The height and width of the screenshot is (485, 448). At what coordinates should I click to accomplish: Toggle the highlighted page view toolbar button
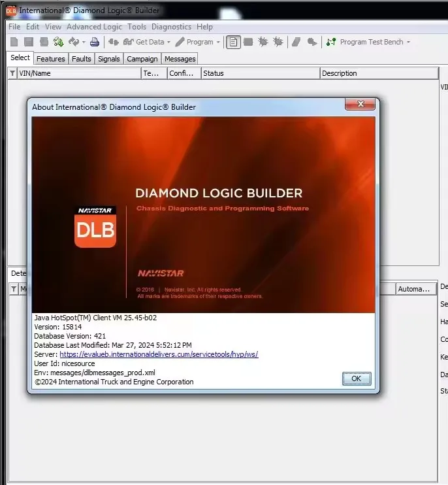pos(233,42)
